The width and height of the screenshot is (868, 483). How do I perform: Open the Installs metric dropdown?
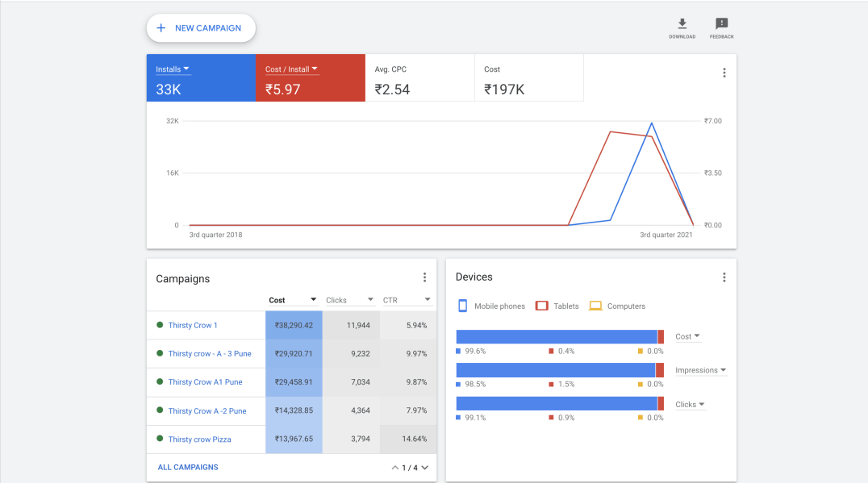tap(173, 69)
